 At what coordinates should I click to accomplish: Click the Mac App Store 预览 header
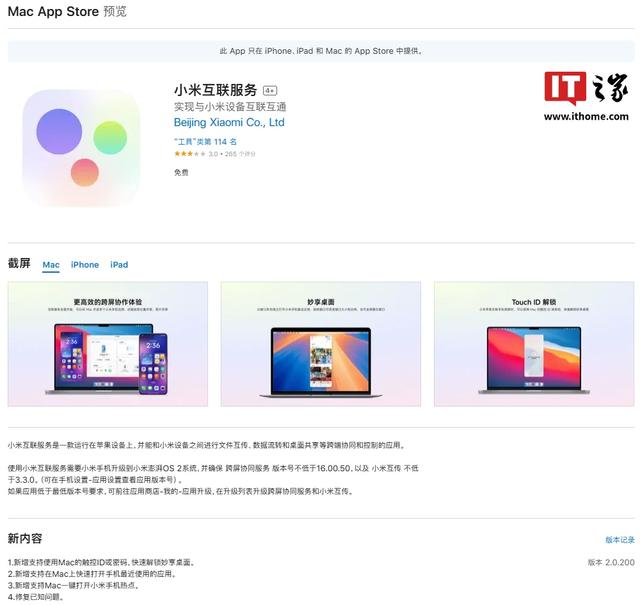(x=67, y=11)
